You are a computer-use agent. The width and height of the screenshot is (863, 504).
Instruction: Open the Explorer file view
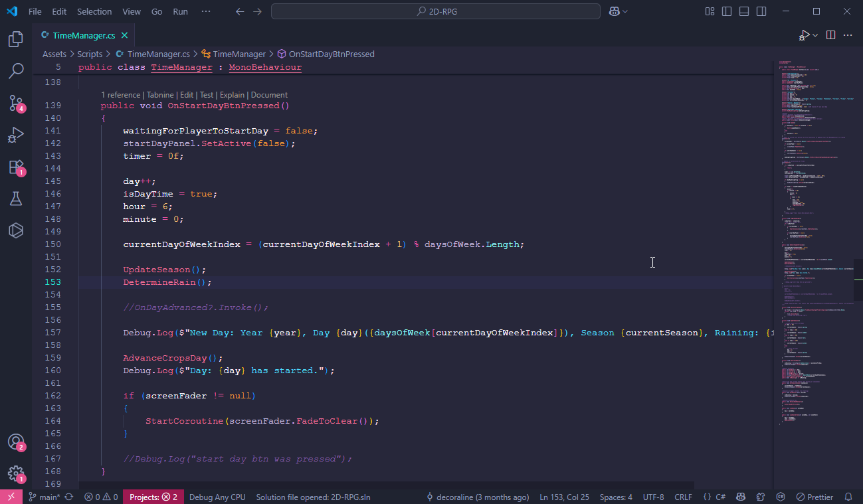[16, 39]
